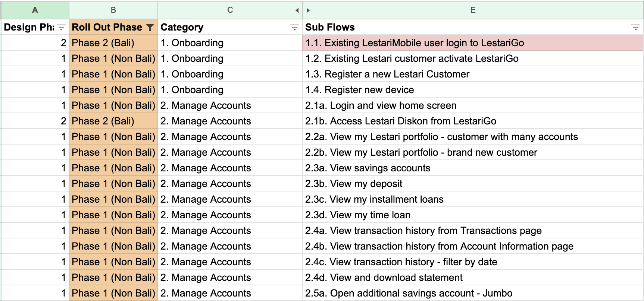
Task: Select cell '2.1b. Access Lestari Diskon from LestariGo'
Action: coord(473,121)
